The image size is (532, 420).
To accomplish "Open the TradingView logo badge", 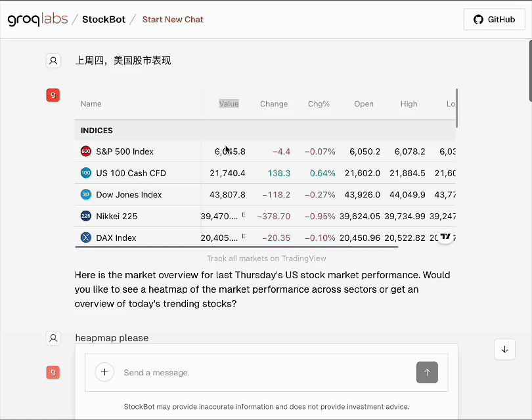I will tap(445, 236).
